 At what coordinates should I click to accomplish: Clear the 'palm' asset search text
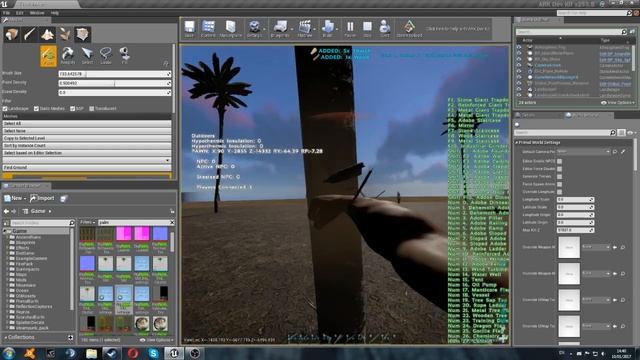click(172, 222)
